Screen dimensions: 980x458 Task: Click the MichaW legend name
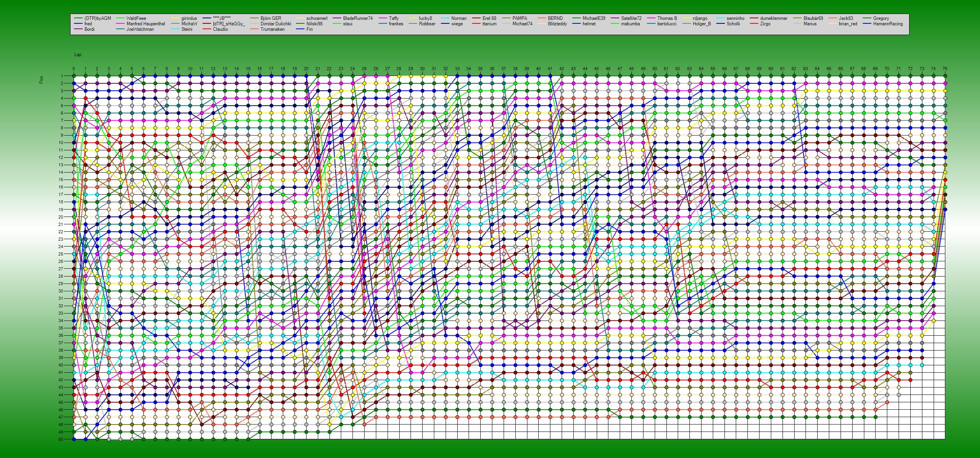tap(189, 24)
